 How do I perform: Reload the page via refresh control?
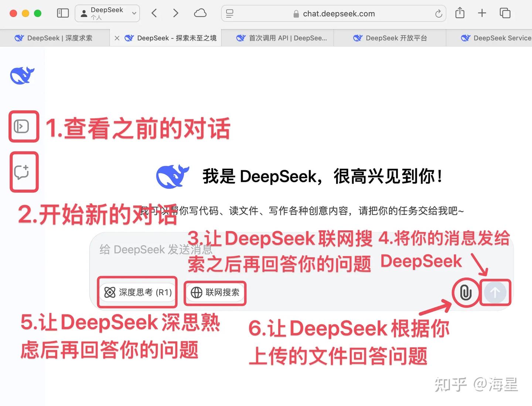(x=439, y=14)
